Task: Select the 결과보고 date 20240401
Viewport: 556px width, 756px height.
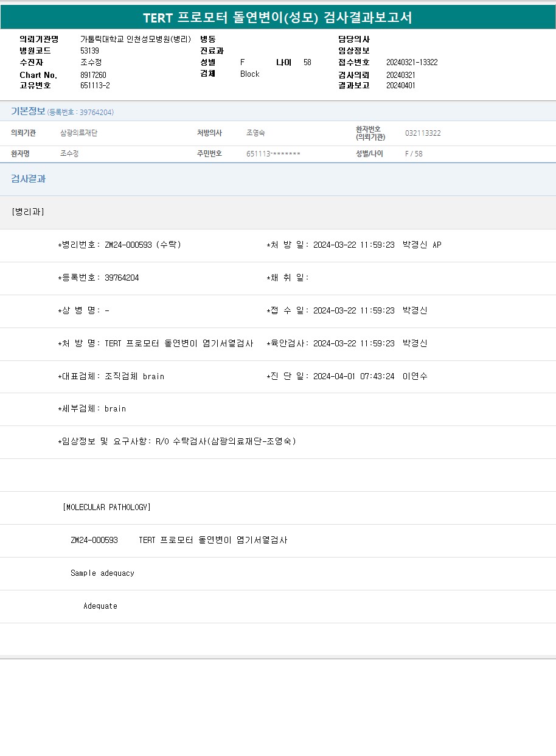Action: [x=400, y=85]
